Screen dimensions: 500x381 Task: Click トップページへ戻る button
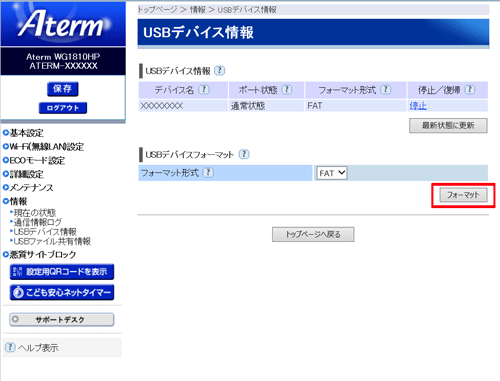click(313, 234)
